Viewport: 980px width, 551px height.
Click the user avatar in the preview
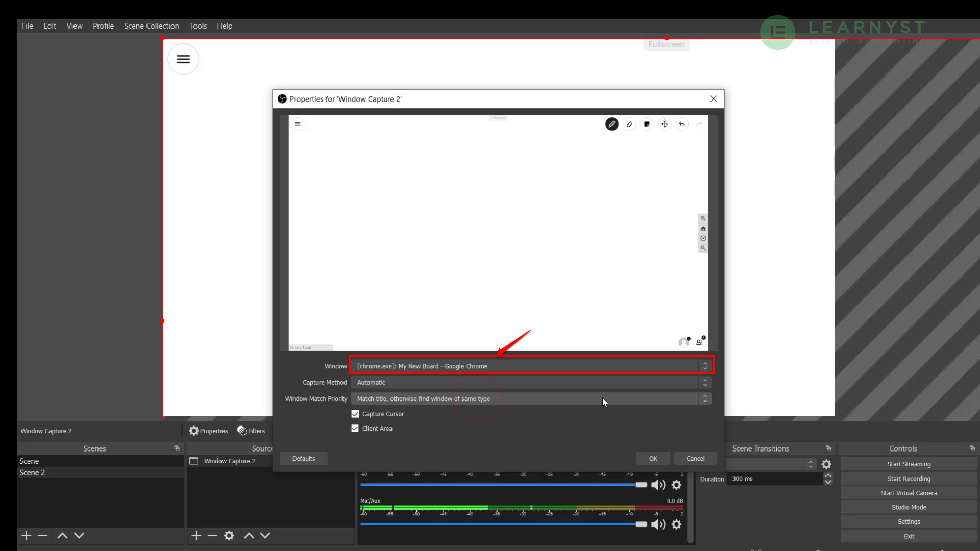pyautogui.click(x=684, y=342)
